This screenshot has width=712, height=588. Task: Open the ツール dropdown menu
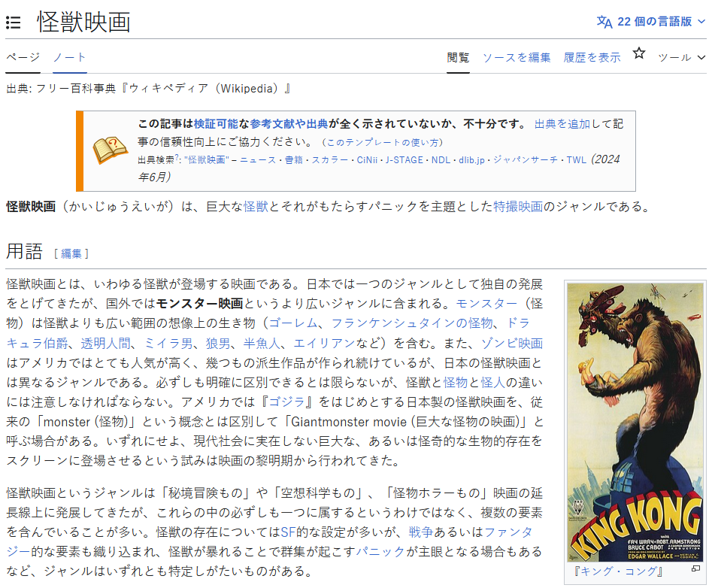point(682,58)
